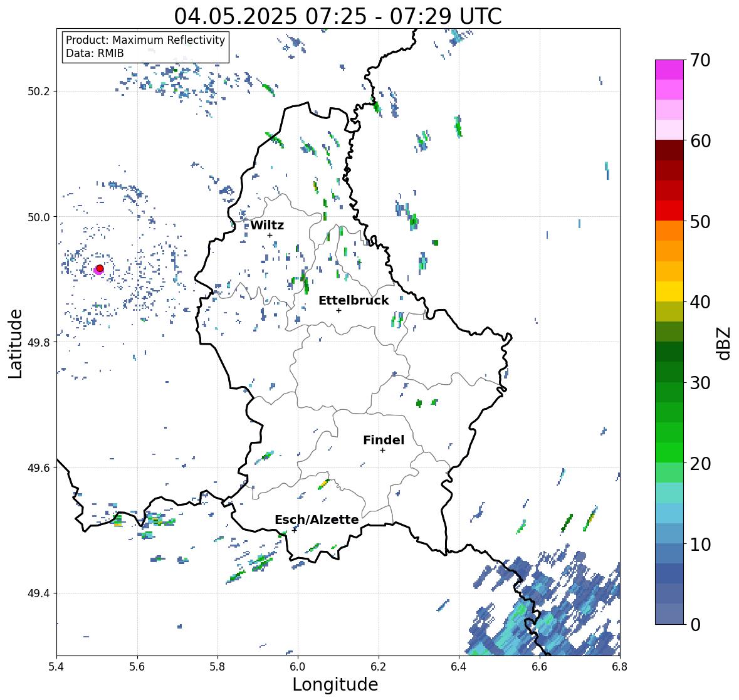
Task: Click the "Data: RMIB" legend line
Action: (95, 53)
